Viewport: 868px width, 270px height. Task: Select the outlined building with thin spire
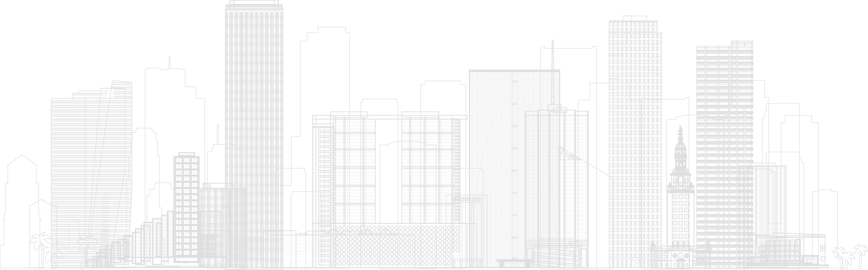click(x=169, y=101)
